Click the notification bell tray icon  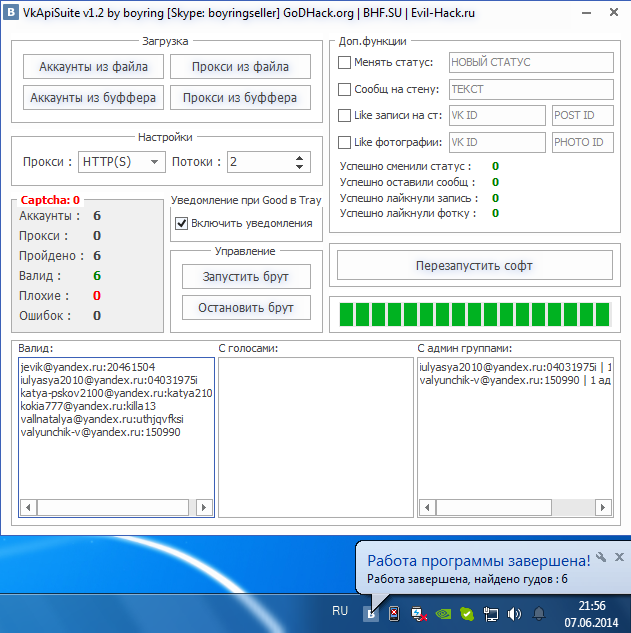click(x=540, y=612)
